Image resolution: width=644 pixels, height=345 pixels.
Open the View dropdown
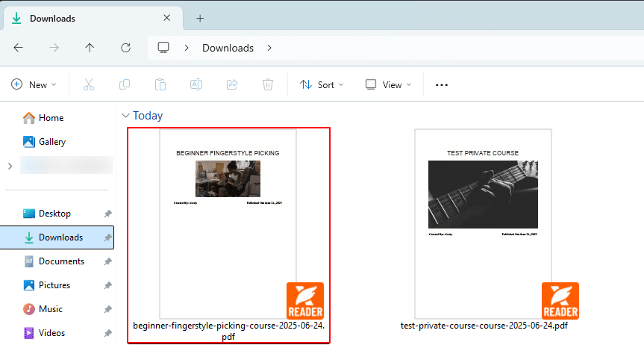click(x=388, y=84)
